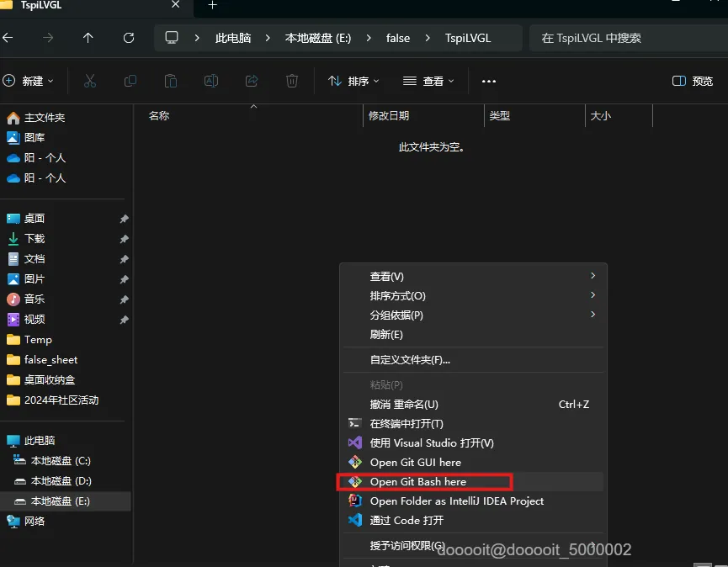This screenshot has width=728, height=567.
Task: Refresh the folder using the address bar icon
Action: coord(126,37)
